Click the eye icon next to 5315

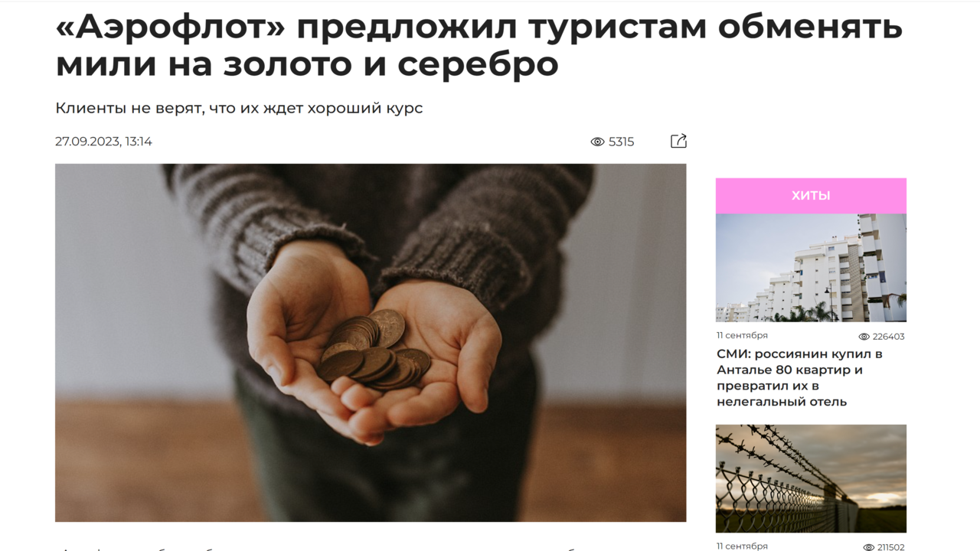pos(597,142)
